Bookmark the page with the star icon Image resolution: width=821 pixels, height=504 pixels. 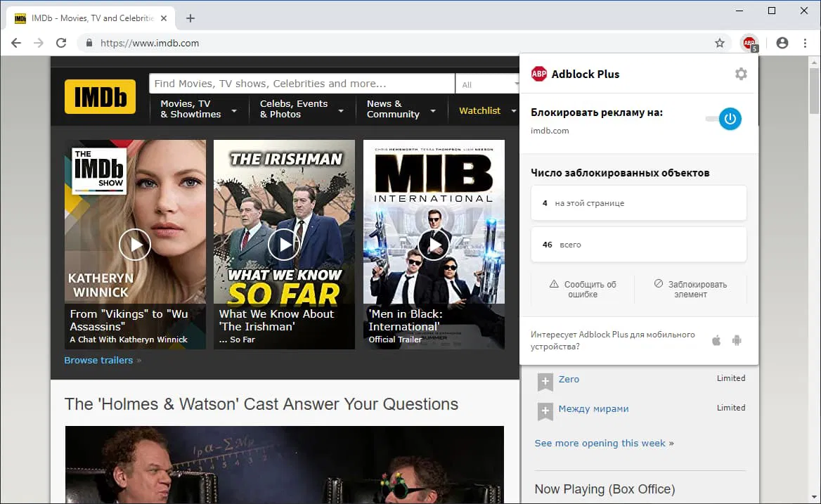[720, 43]
